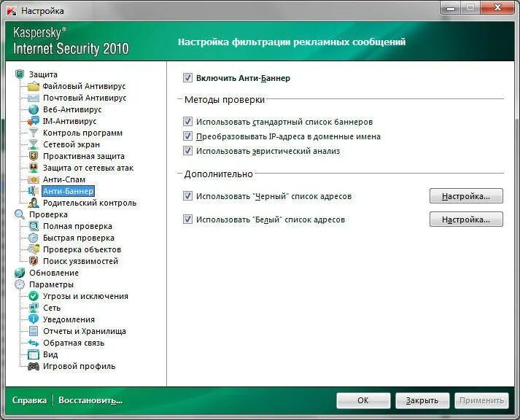Click the Уведомления info icon

[x=33, y=319]
